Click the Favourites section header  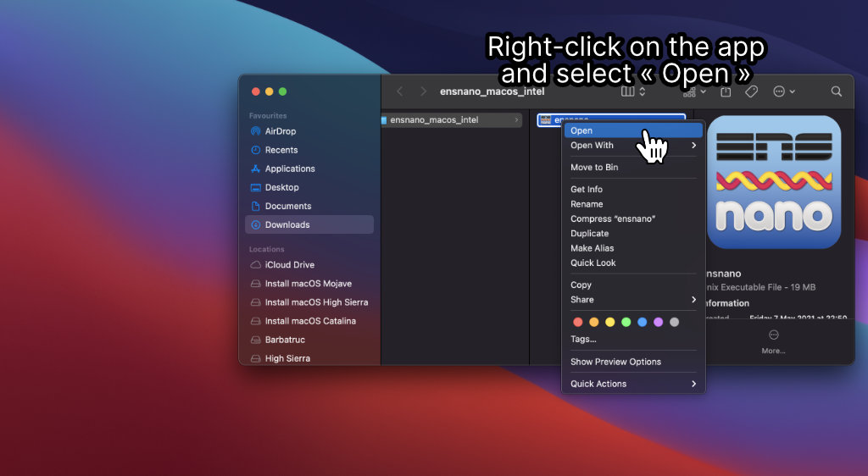(x=268, y=115)
